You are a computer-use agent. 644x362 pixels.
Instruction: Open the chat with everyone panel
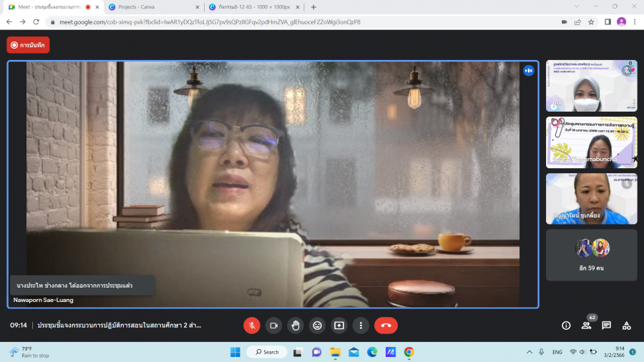(x=606, y=326)
